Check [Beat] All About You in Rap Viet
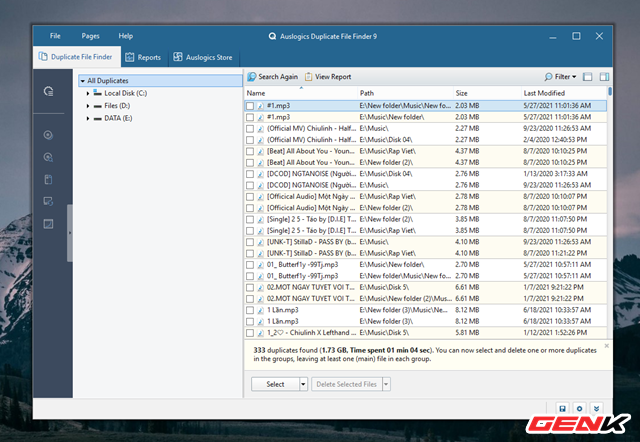Viewport: 640px width, 442px height. (x=250, y=151)
